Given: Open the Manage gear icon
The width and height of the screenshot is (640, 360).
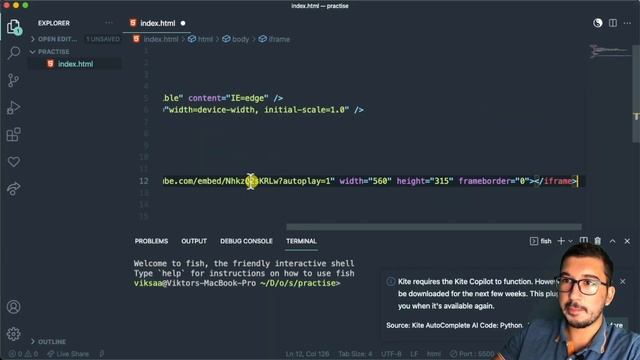Looking at the screenshot, I should tap(13, 334).
